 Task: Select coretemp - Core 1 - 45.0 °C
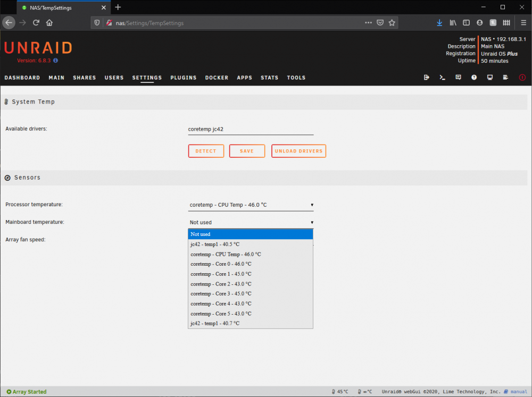(x=251, y=274)
